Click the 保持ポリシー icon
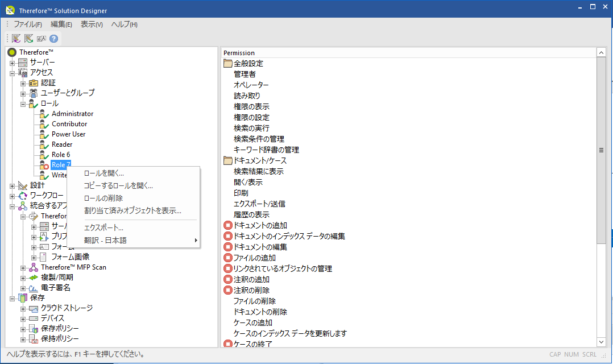 pyautogui.click(x=34, y=339)
